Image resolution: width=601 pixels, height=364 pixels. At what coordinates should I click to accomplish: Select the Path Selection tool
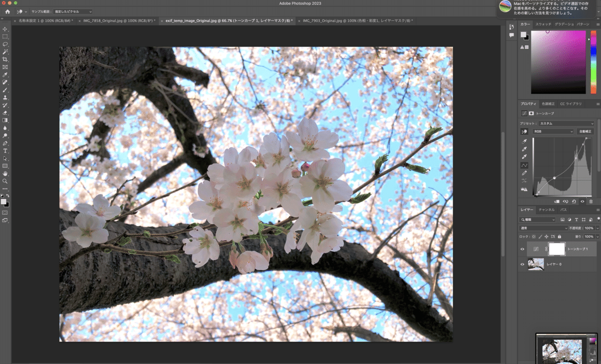tap(6, 158)
